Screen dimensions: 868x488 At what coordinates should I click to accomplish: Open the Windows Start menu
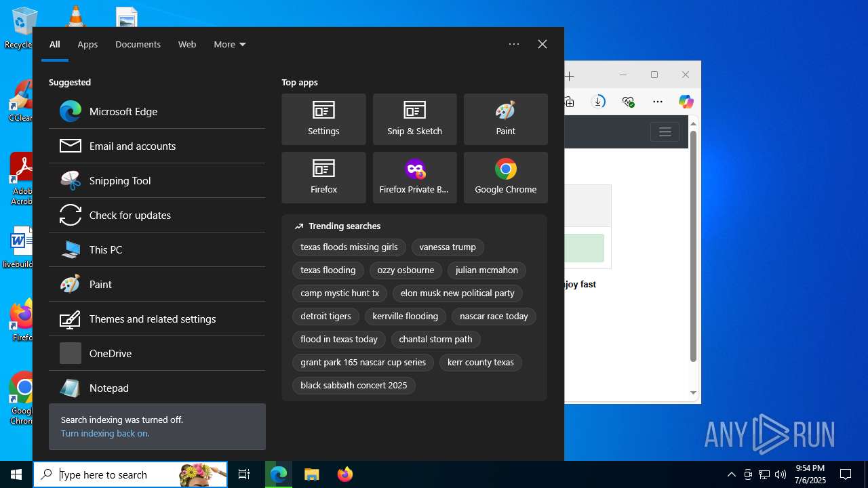click(x=16, y=474)
